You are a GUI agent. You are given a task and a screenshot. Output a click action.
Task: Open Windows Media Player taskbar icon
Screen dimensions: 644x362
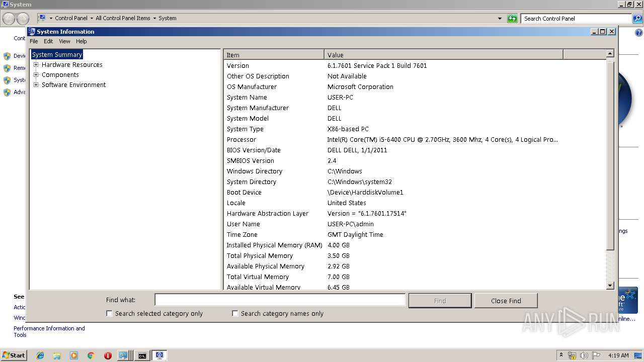click(74, 355)
